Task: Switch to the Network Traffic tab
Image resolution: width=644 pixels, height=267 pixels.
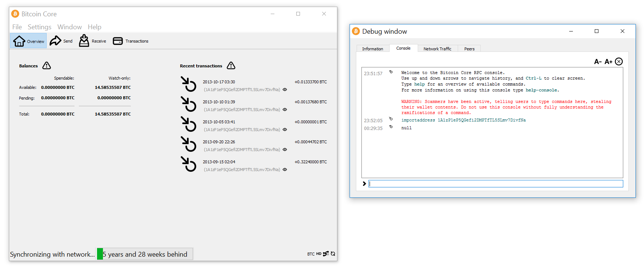Action: pyautogui.click(x=437, y=49)
